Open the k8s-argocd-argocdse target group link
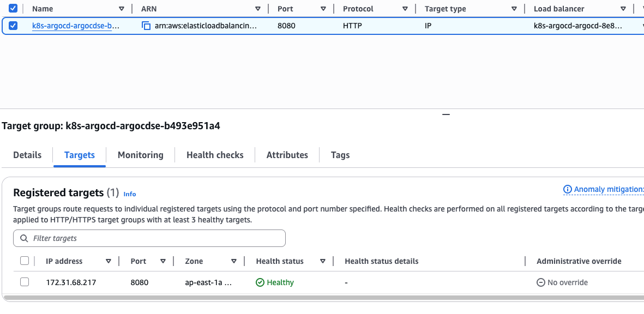Image resolution: width=644 pixels, height=314 pixels. pyautogui.click(x=75, y=26)
